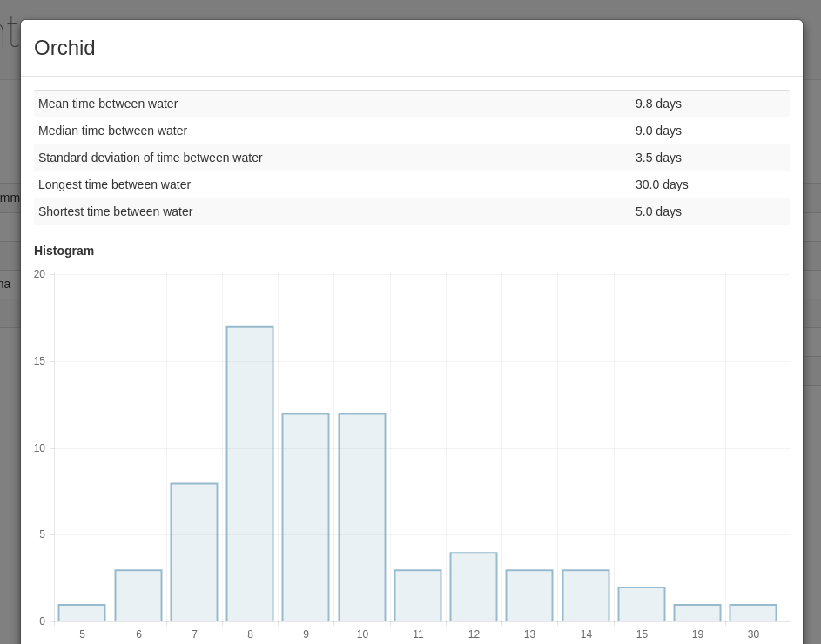Click the histogram bar for 30 days
Screen dimensions: 821x644
click(x=753, y=614)
